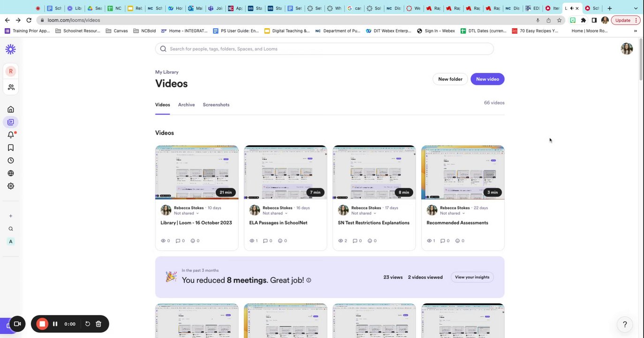644x338 pixels.
Task: Open the Sign In - Webex bookmark
Action: click(x=436, y=31)
